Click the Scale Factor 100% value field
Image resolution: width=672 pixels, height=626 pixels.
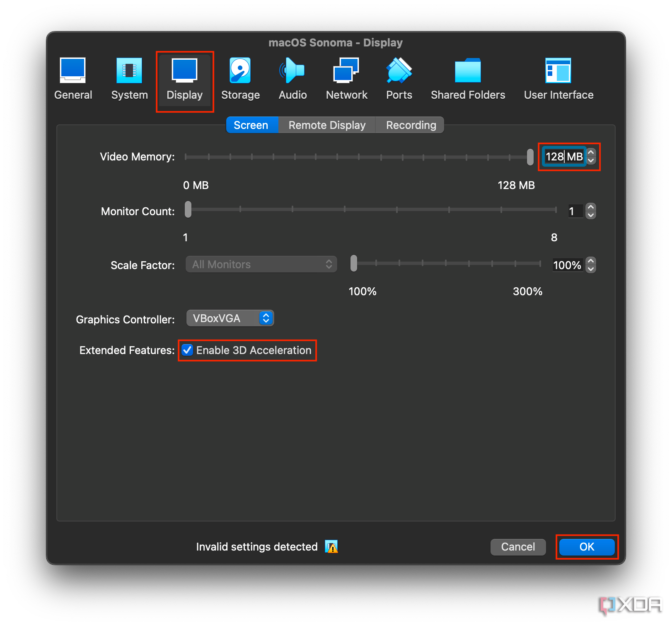(x=568, y=265)
